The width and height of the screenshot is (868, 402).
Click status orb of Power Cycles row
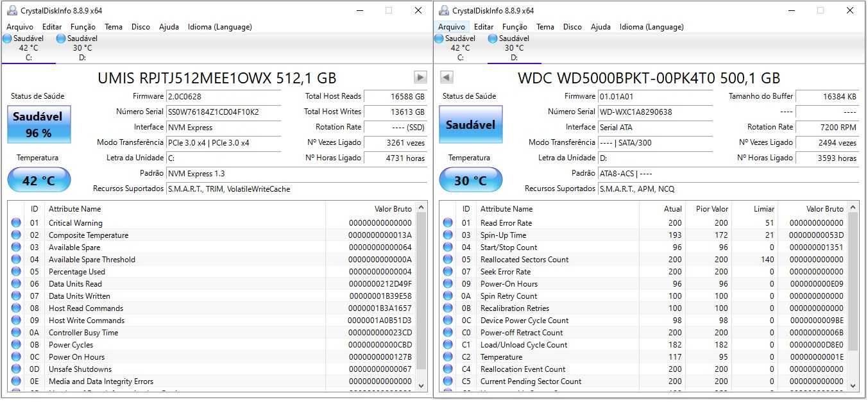pyautogui.click(x=16, y=345)
